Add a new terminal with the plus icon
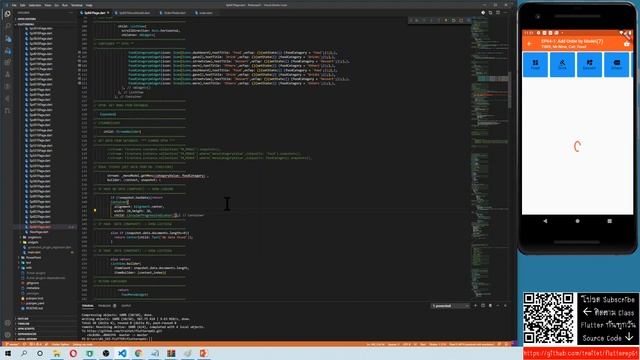 coord(476,306)
